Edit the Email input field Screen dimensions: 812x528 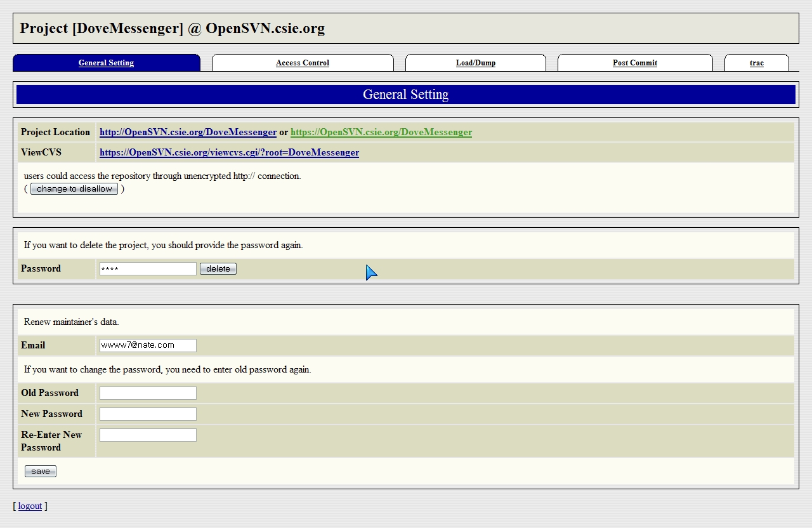(x=148, y=345)
